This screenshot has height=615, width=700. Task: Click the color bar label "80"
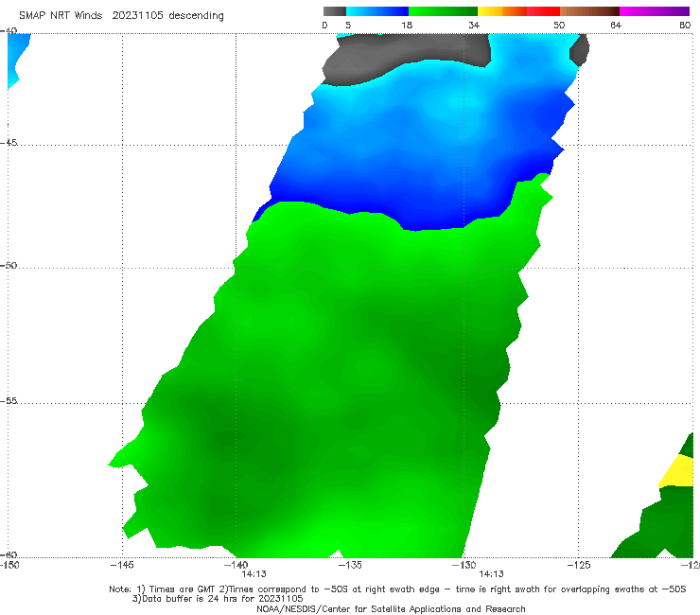coord(685,26)
